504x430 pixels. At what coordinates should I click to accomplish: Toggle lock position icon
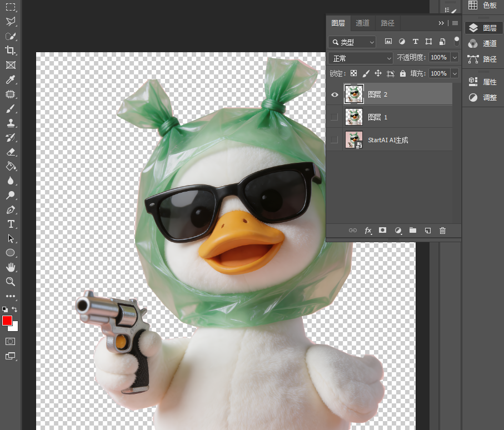(x=378, y=73)
